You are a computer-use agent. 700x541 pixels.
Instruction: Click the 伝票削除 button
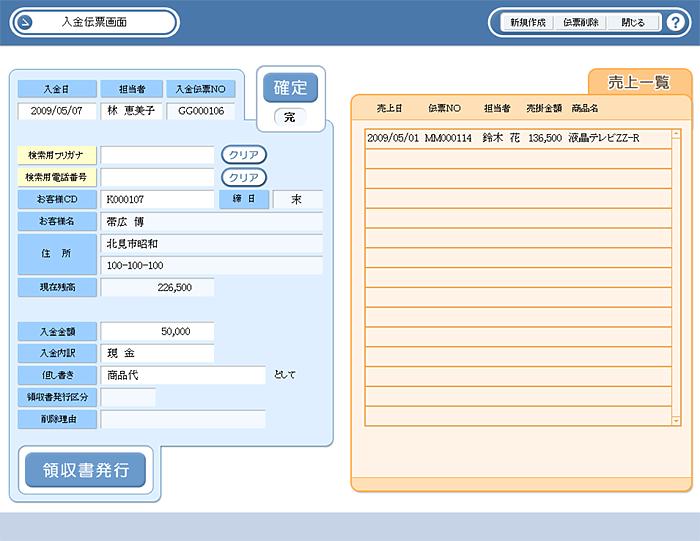pos(580,22)
